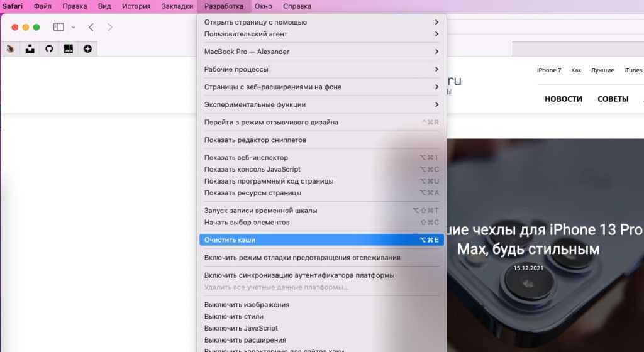This screenshot has width=644, height=352.
Task: Toggle "Выключить стили" option
Action: click(233, 317)
